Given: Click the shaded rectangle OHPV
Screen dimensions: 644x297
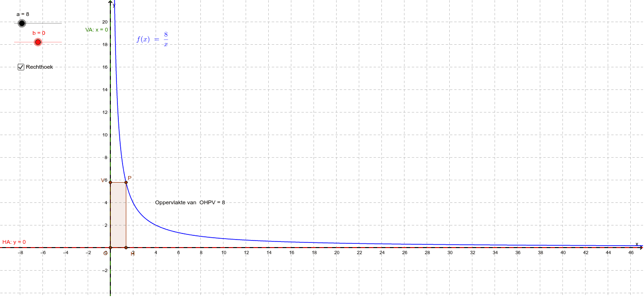Looking at the screenshot, I should 118,215.
